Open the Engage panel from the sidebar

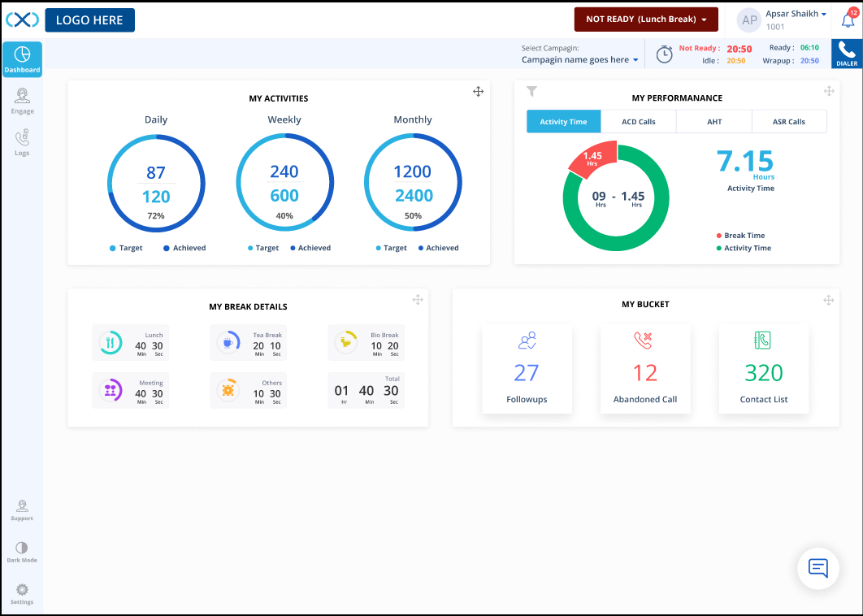point(22,100)
